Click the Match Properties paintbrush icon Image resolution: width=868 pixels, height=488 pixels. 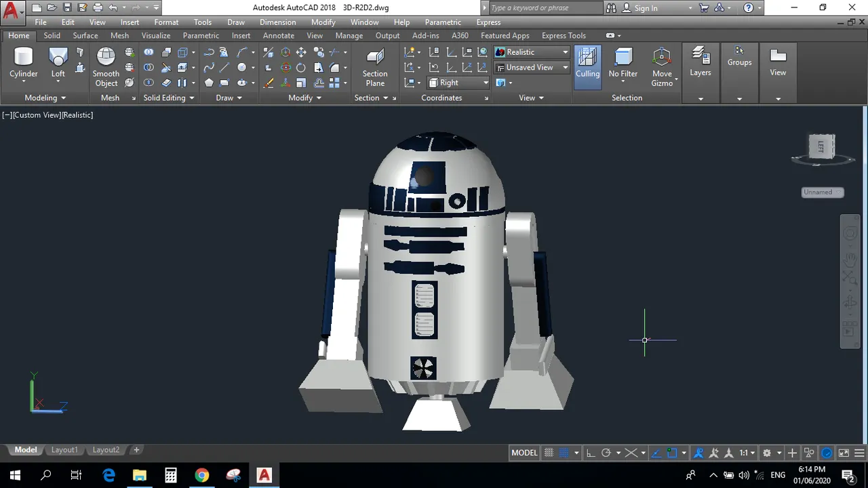pyautogui.click(x=269, y=83)
